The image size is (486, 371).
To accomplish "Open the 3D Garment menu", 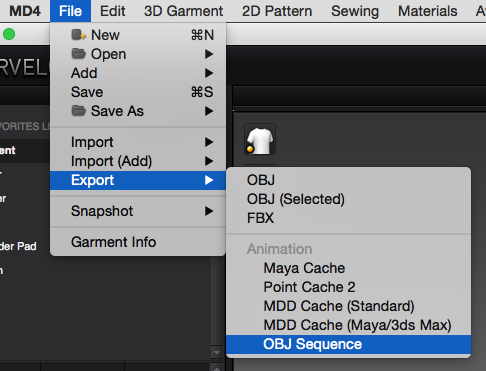I will point(183,11).
